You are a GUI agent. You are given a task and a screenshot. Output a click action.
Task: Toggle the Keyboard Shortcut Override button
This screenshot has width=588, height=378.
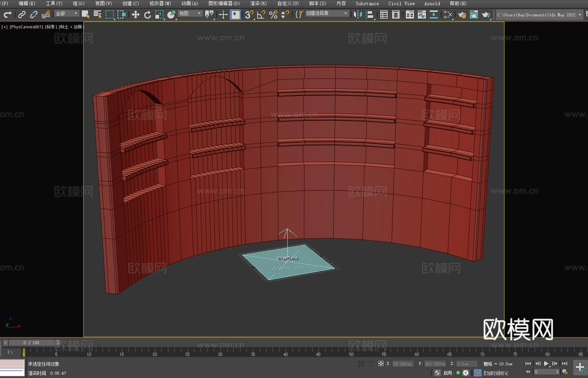pos(235,14)
